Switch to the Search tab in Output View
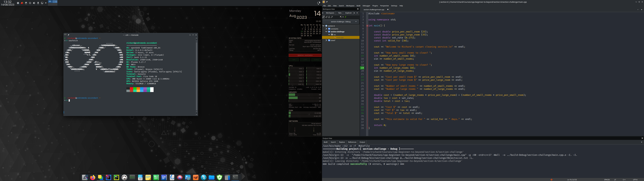Screen dimensions: 644x181 tap(333, 142)
